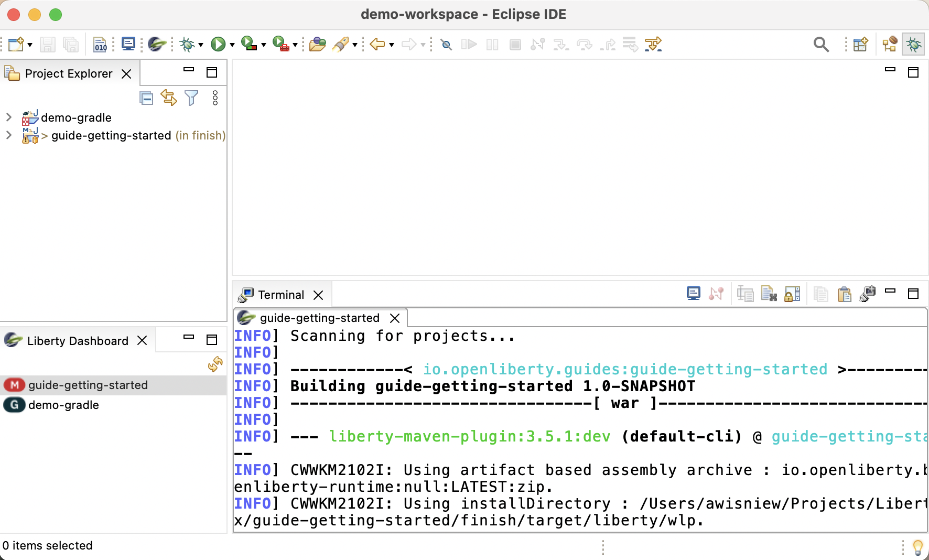Close the Project Explorer tab
Image resolution: width=929 pixels, height=560 pixels.
tap(126, 74)
